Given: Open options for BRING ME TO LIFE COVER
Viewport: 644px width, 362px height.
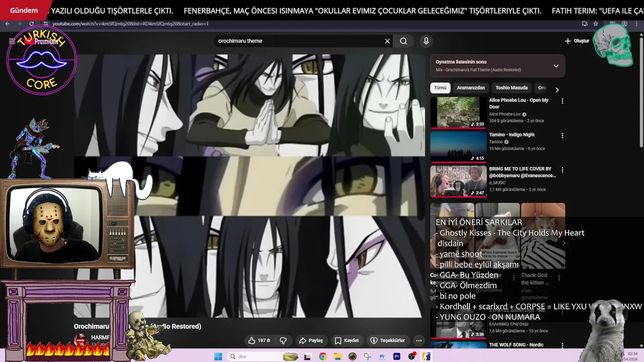Looking at the screenshot, I should (562, 170).
